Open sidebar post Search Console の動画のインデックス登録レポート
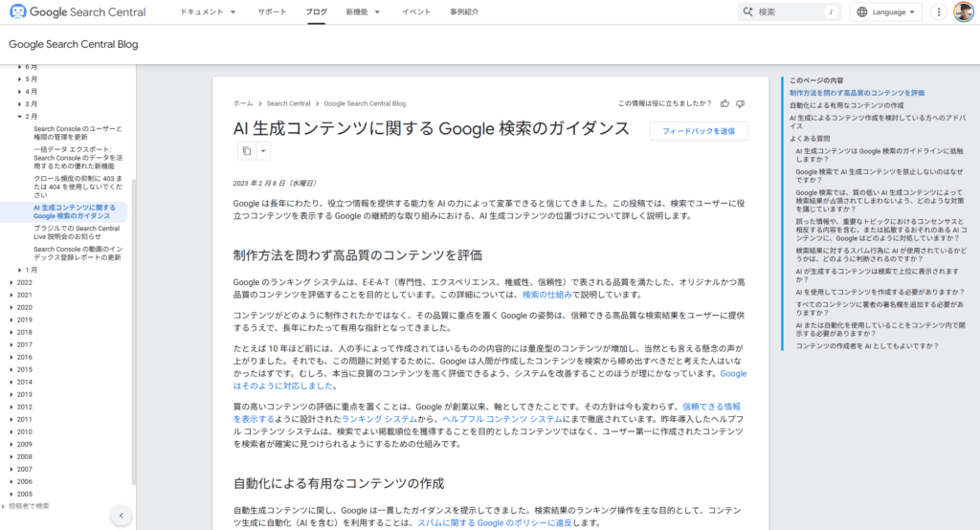The image size is (980, 530). click(x=78, y=254)
